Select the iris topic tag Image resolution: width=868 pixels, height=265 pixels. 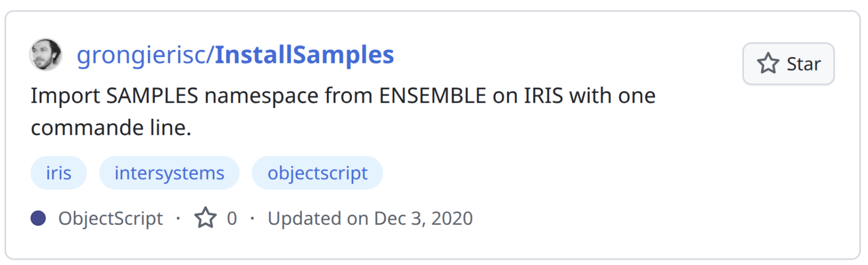coord(59,173)
